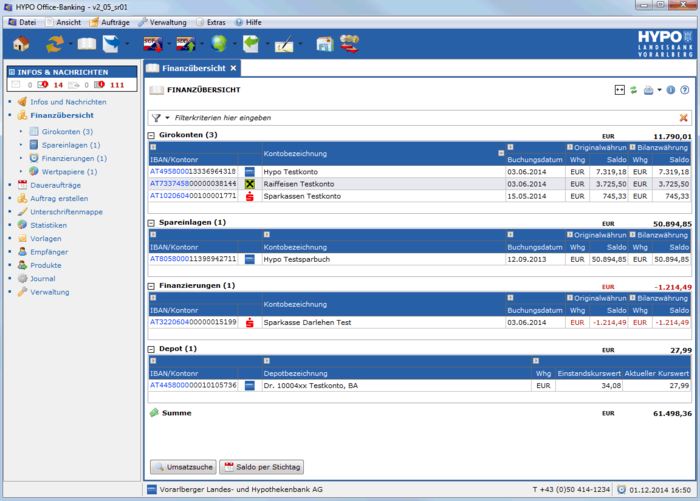700x501 pixels.
Task: Collapse the Girokonten (3) section
Action: pyautogui.click(x=151, y=135)
